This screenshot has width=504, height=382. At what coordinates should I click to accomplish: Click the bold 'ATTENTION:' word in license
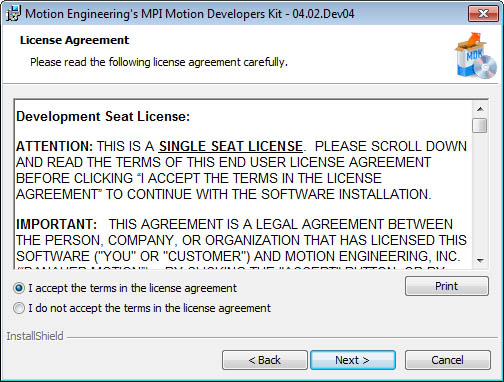click(55, 146)
